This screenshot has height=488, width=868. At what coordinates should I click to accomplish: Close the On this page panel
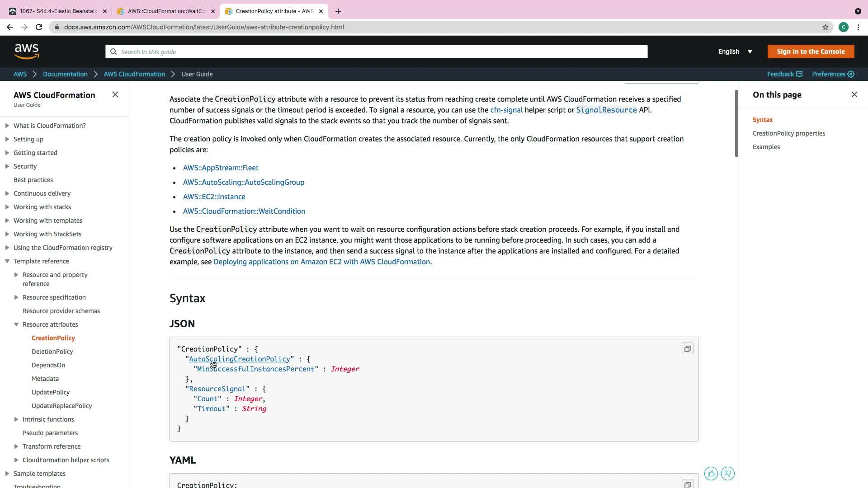click(x=854, y=94)
